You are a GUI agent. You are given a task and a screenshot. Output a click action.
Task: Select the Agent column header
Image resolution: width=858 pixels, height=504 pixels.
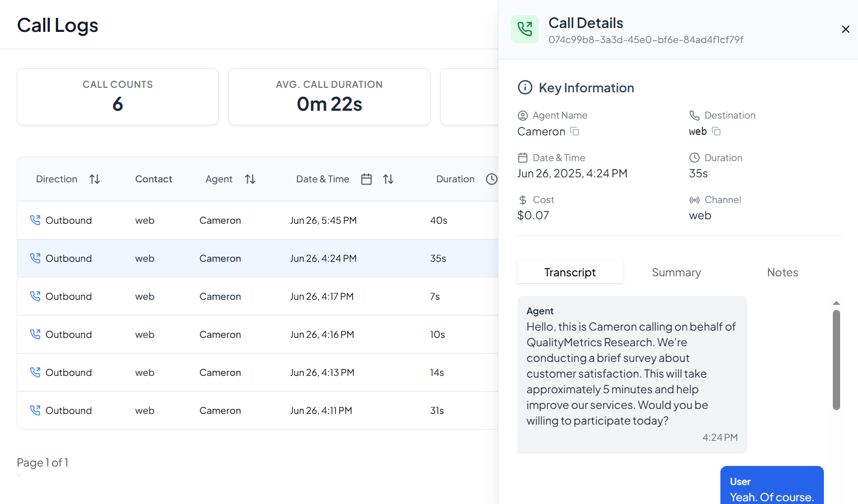pos(219,179)
